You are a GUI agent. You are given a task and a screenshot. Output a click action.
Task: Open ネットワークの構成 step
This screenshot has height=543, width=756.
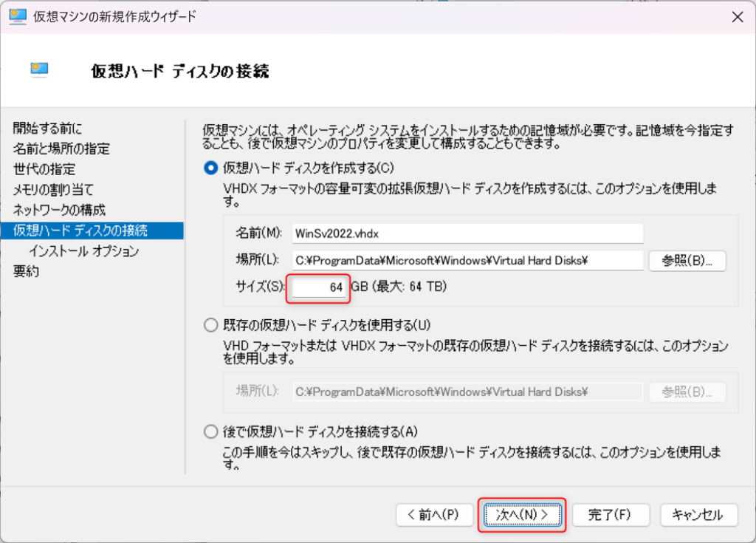point(59,210)
